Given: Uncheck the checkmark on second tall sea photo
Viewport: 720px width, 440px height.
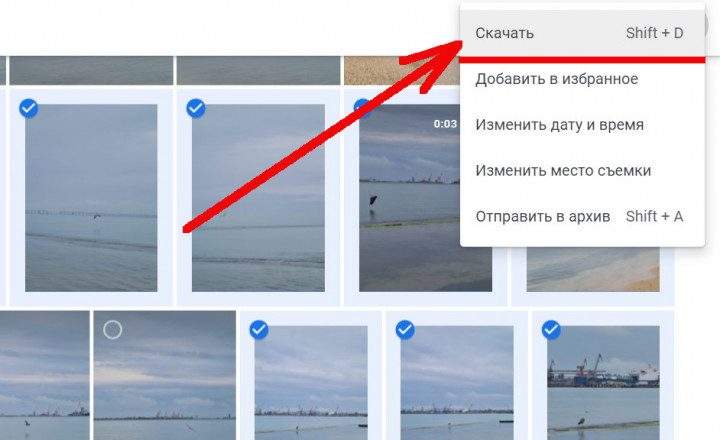Looking at the screenshot, I should (x=196, y=108).
